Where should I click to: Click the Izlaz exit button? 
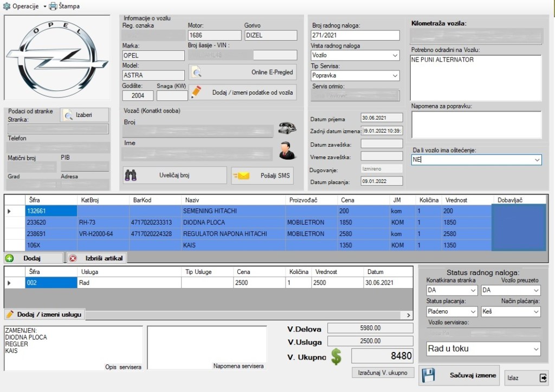pyautogui.click(x=526, y=377)
